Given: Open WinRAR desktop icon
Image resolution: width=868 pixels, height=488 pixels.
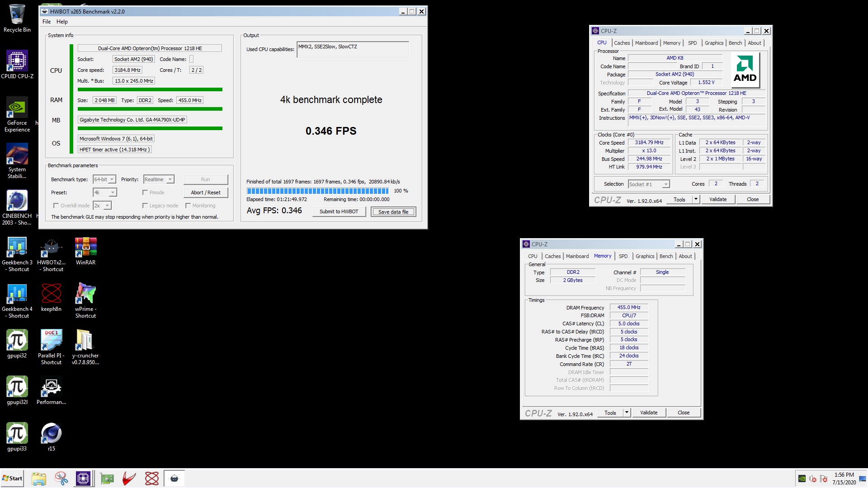Looking at the screenshot, I should pyautogui.click(x=85, y=251).
